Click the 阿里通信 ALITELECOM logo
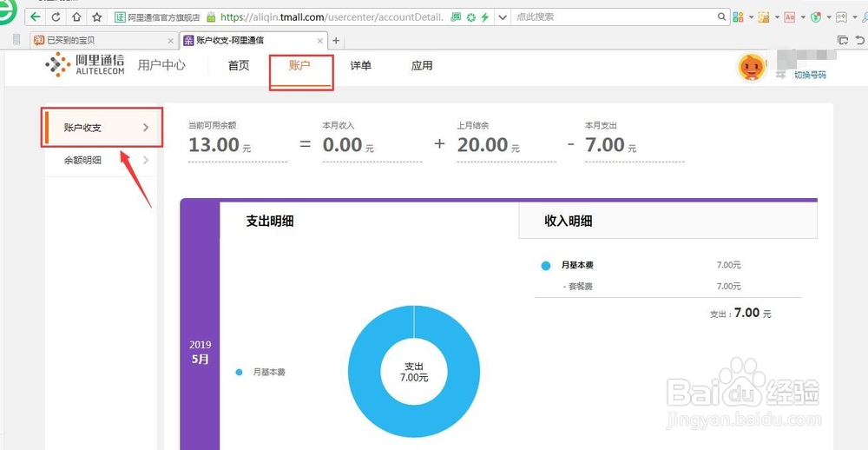The height and width of the screenshot is (450, 868). tap(85, 64)
